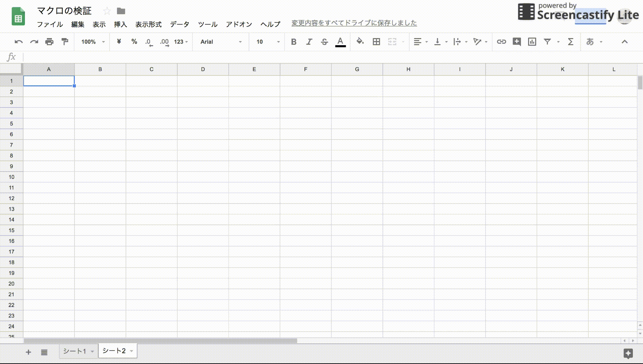Add a new sheet with plus button
This screenshot has height=364, width=643.
coord(28,352)
